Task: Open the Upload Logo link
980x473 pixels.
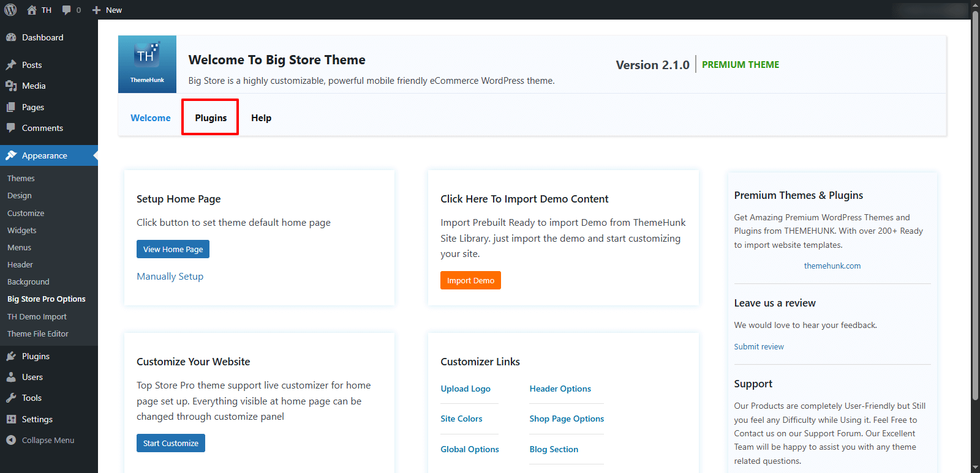Action: (x=466, y=389)
